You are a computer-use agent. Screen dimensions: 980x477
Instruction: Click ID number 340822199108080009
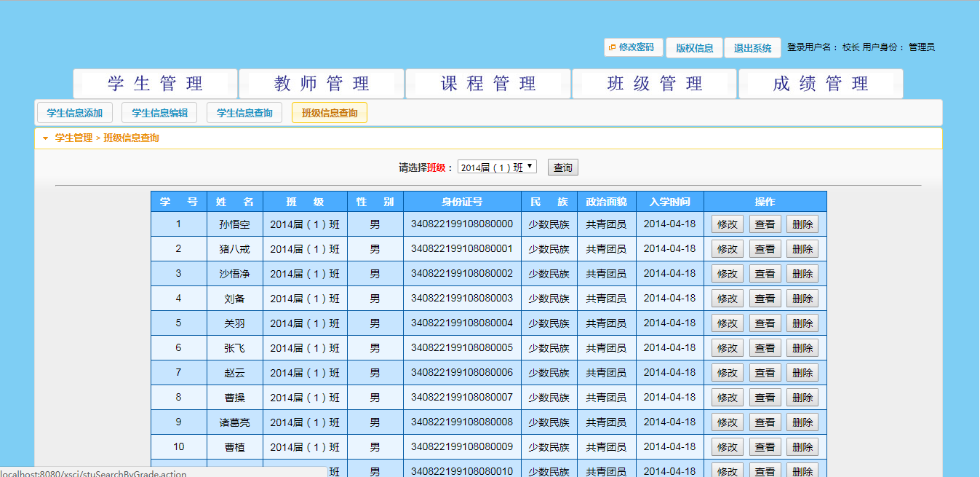point(462,446)
